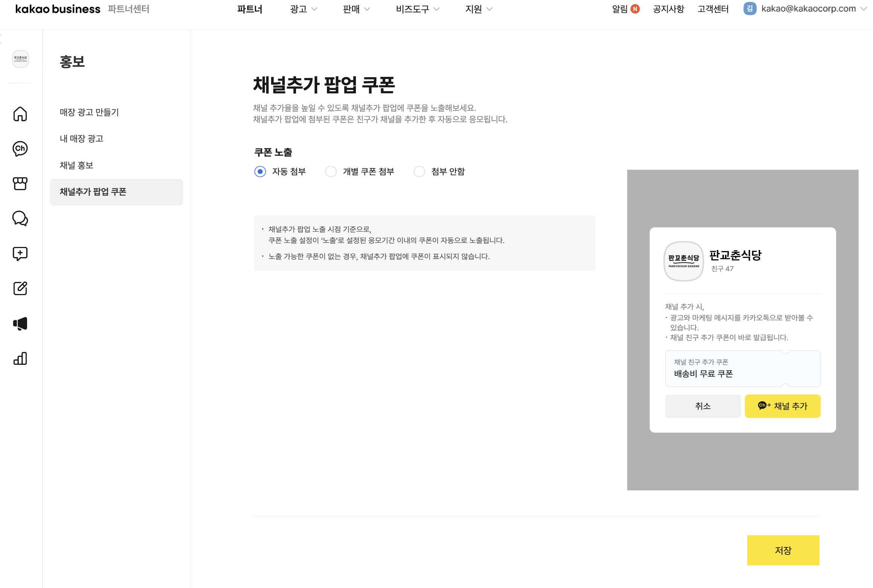
Task: Choose the 첨부 안함 radio option
Action: pyautogui.click(x=419, y=172)
